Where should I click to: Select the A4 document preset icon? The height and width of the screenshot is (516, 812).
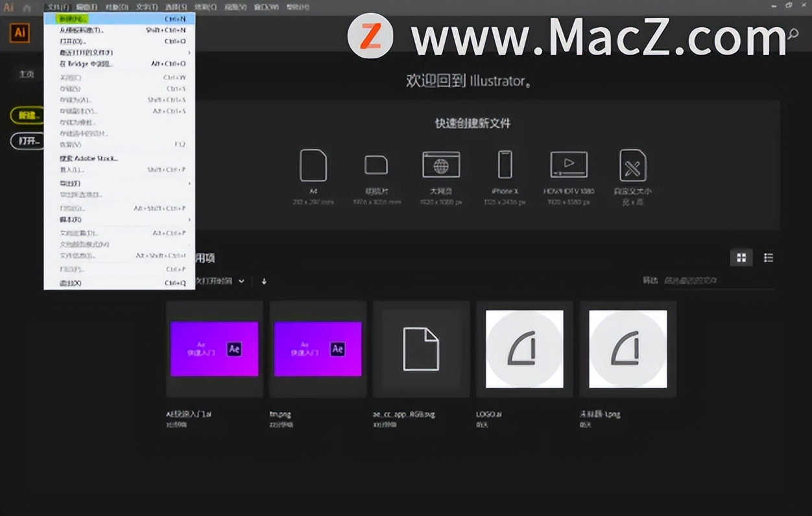coord(313,165)
